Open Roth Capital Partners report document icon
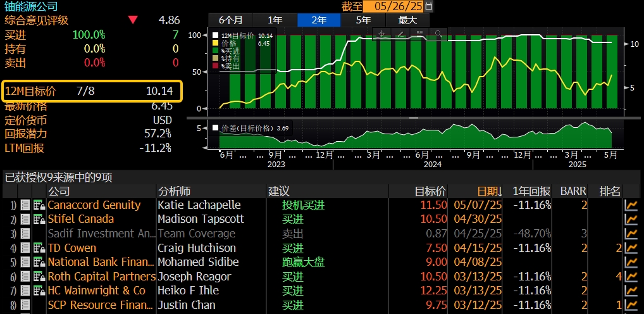This screenshot has height=314, width=644. click(25, 277)
